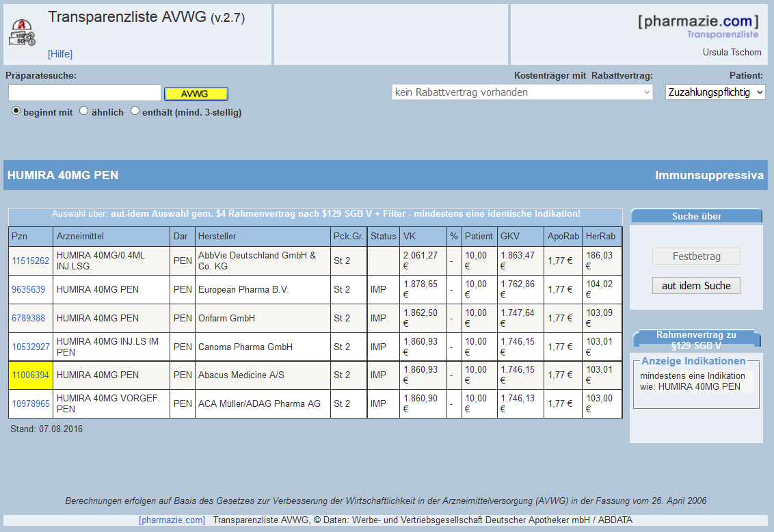
Task: Click the 'HerRab' column header
Action: tap(602, 237)
